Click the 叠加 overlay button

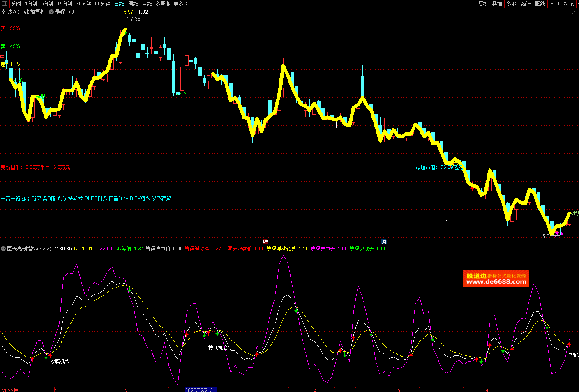(x=497, y=4)
